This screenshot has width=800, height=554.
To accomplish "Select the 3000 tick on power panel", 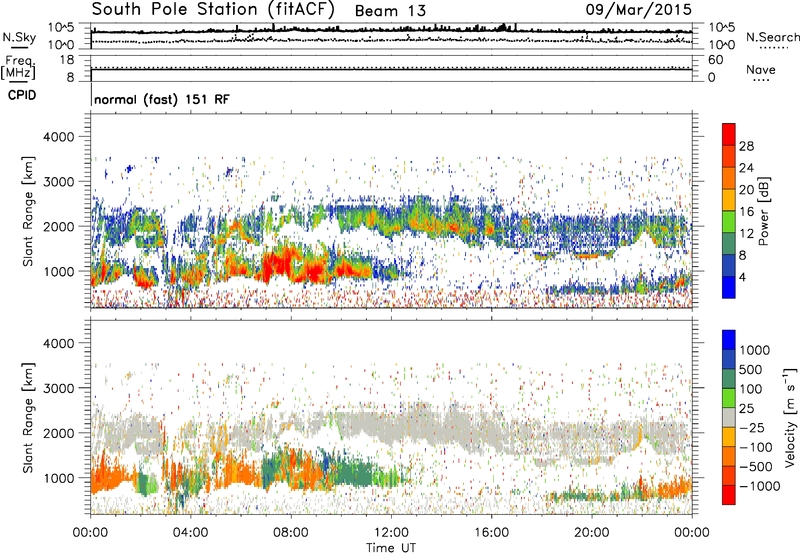I will pos(58,182).
